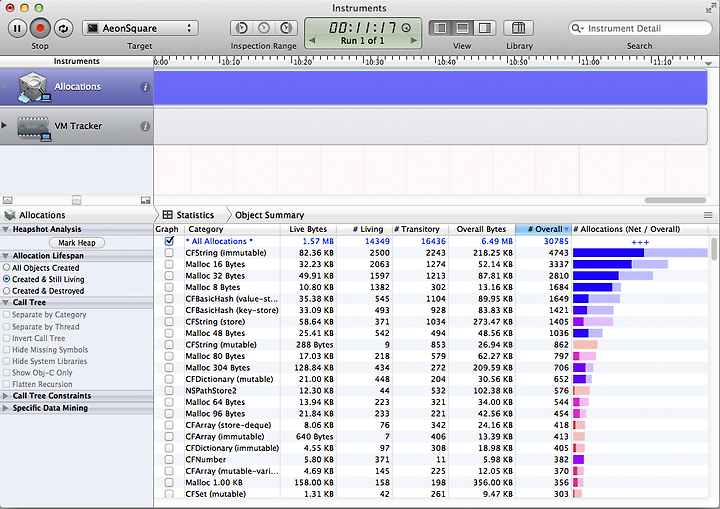
Task: Toggle the bottom detail pane view
Action: pyautogui.click(x=462, y=28)
